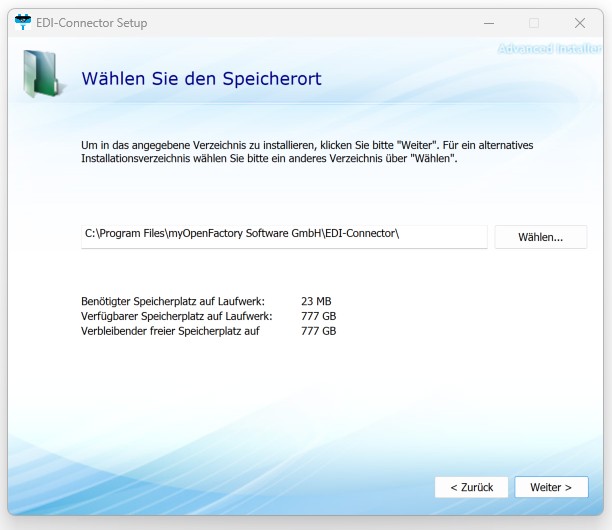Click the value beside "Verfügbarer Speicherplatz auf Laufwerk:"
Image resolution: width=612 pixels, height=530 pixels.
pos(318,316)
